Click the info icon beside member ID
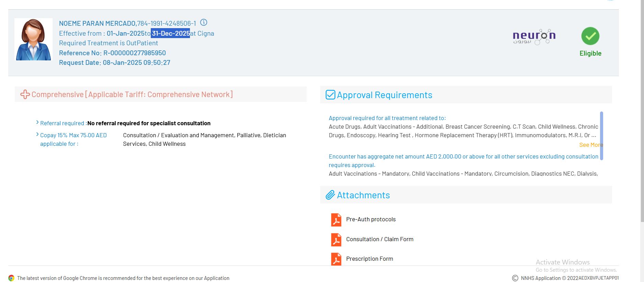 [x=204, y=23]
